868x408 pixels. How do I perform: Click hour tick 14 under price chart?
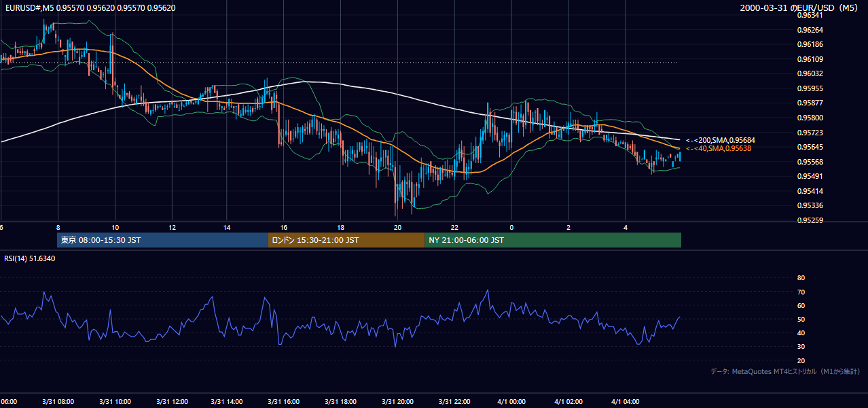click(228, 228)
